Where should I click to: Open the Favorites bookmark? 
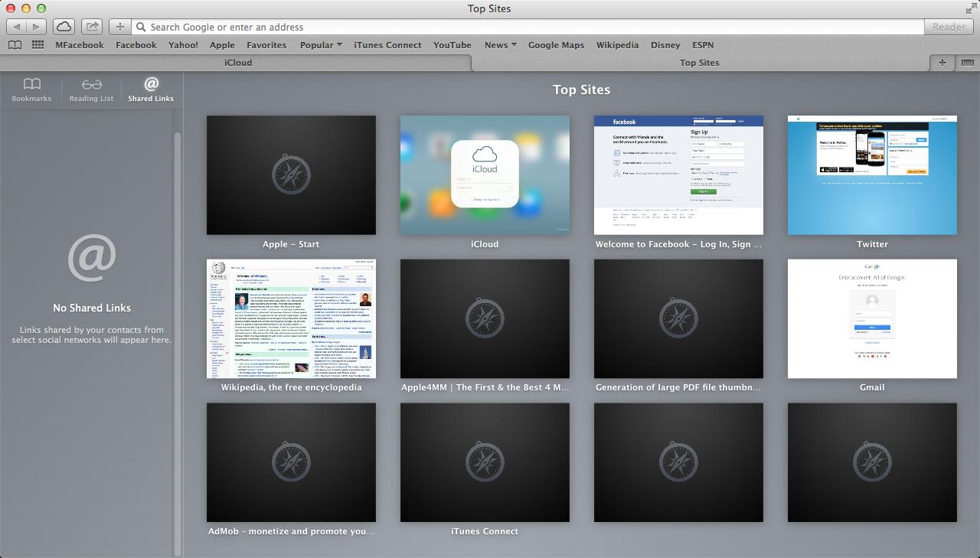click(266, 45)
